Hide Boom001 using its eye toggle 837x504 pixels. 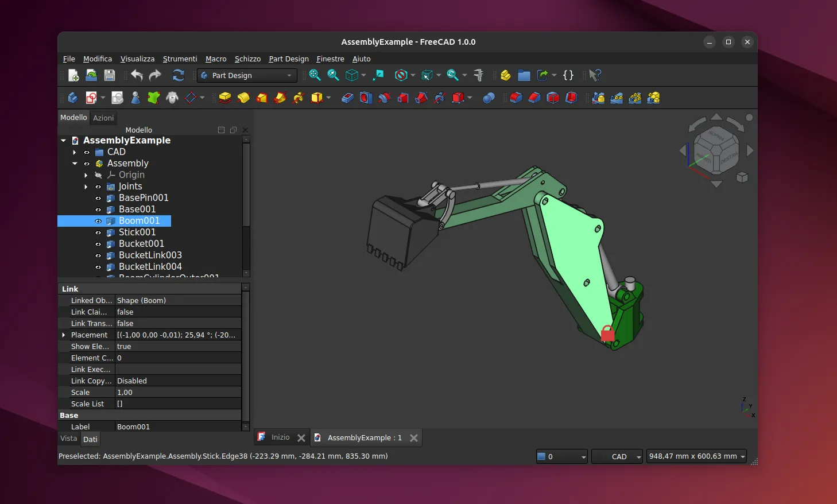(x=98, y=220)
